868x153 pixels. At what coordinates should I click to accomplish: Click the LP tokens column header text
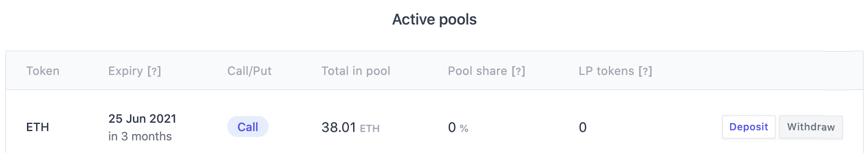pyautogui.click(x=607, y=71)
